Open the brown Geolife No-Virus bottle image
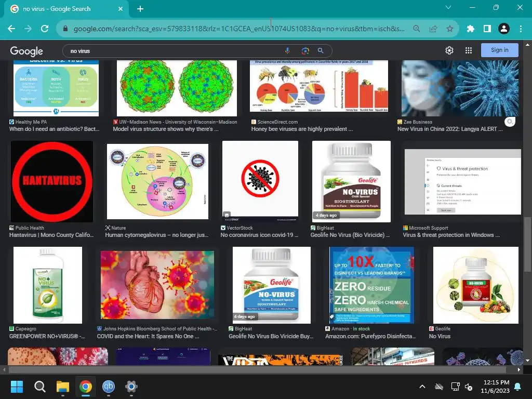This screenshot has width=532, height=399. tap(351, 181)
